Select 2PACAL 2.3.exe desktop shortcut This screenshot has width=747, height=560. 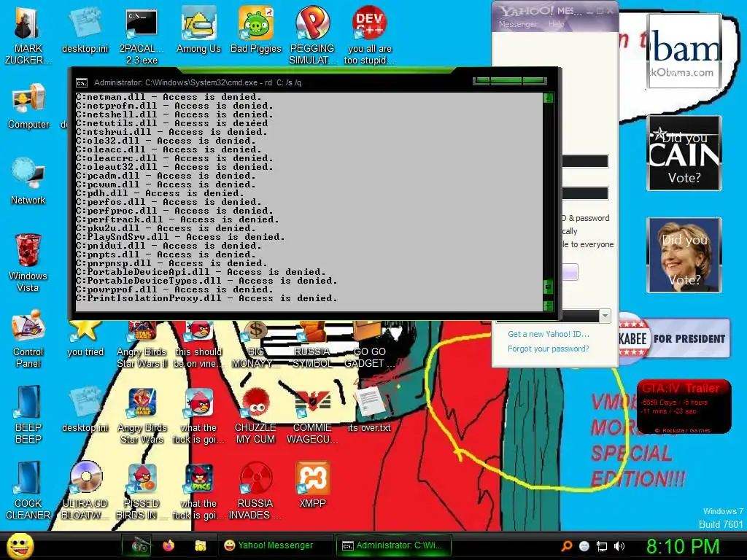tap(142, 36)
